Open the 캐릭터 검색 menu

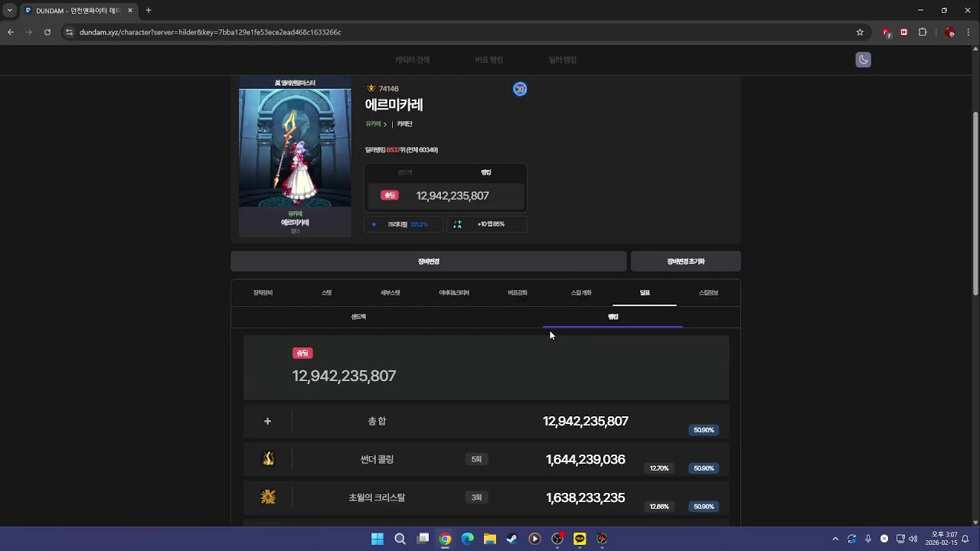412,60
